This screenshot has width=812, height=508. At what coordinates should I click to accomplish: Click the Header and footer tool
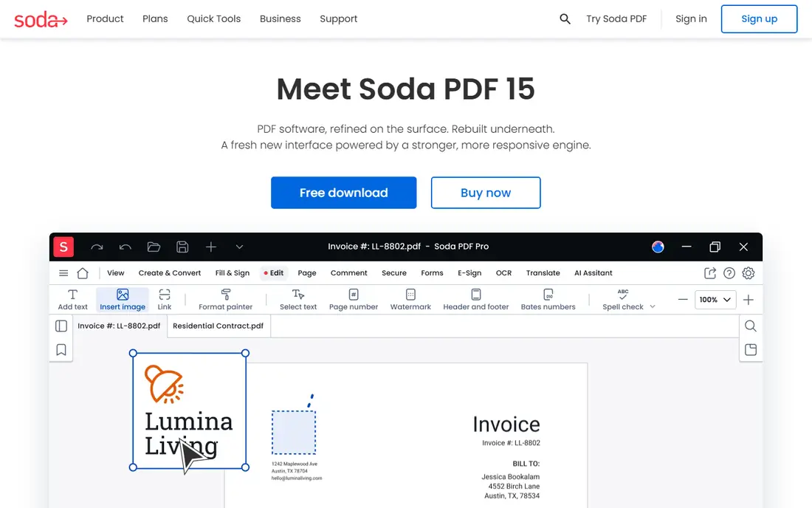tap(475, 300)
